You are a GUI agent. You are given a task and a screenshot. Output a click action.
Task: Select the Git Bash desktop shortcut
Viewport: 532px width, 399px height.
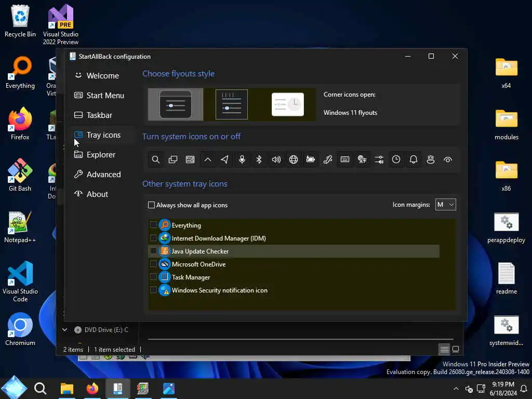tap(20, 175)
